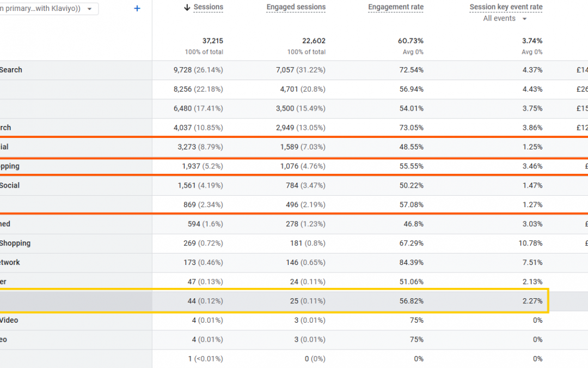
Task: Click the 9,728 sessions cell
Action: (198, 70)
